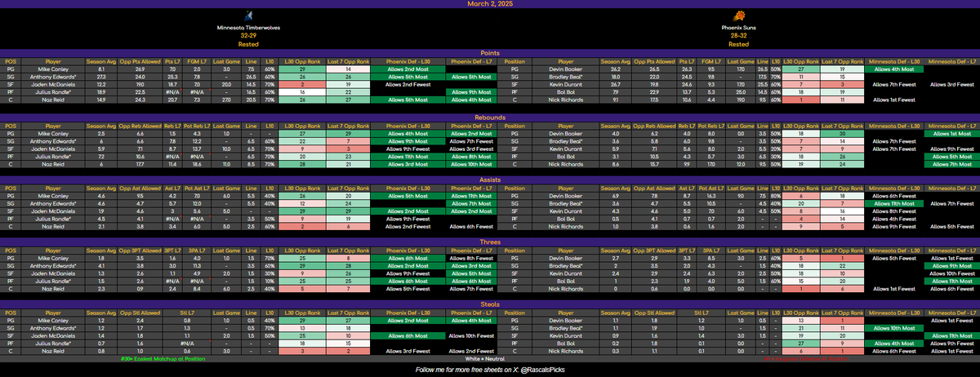This screenshot has width=980, height=377.
Task: Click the Phoenix Suns team name
Action: pyautogui.click(x=738, y=27)
